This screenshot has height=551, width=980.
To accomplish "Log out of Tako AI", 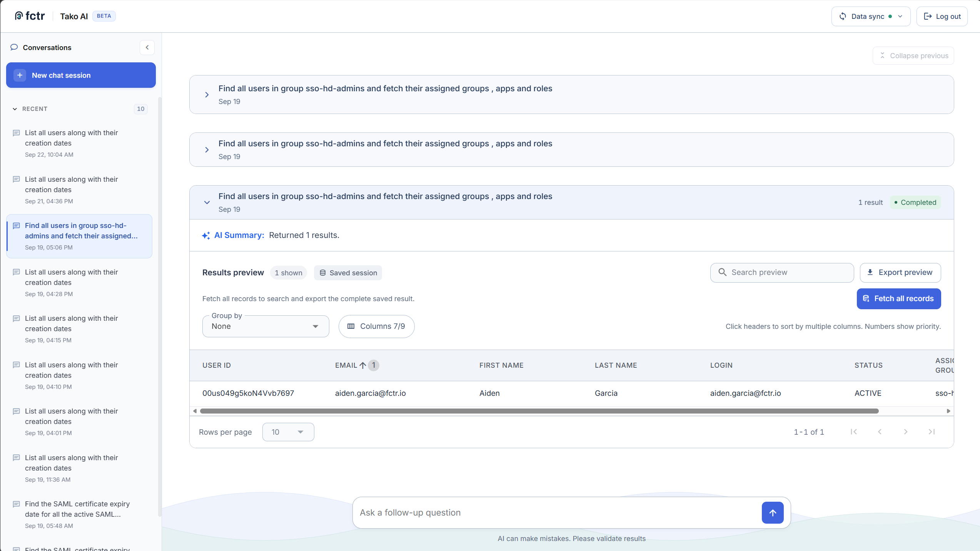I will 942,16.
